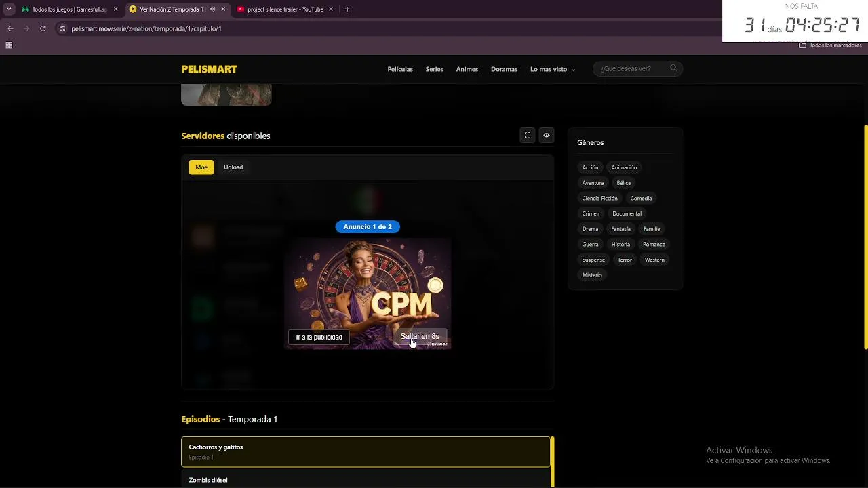Screen dimensions: 868x488
Task: Close the Gamesfull 'Todos los juegos' tab
Action: (x=115, y=9)
